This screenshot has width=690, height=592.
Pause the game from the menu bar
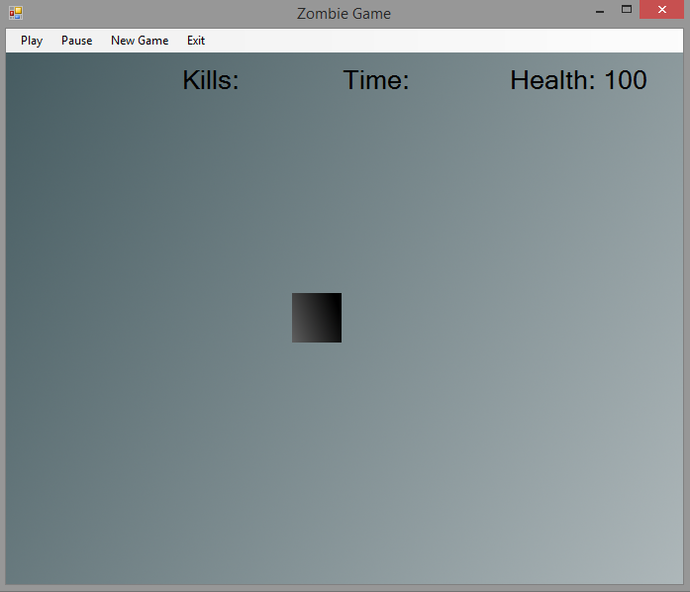76,41
